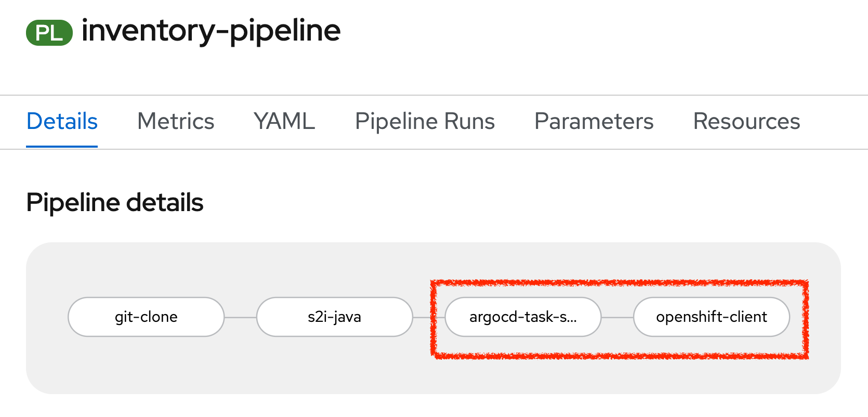
Task: Click the green PL pipeline badge icon
Action: coord(48,33)
